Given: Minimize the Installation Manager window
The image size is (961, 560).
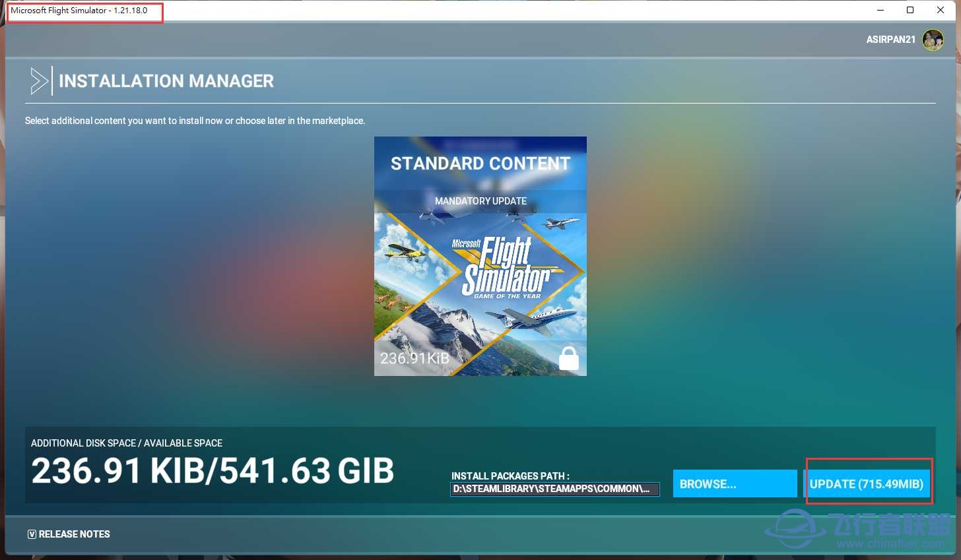Looking at the screenshot, I should tap(880, 10).
